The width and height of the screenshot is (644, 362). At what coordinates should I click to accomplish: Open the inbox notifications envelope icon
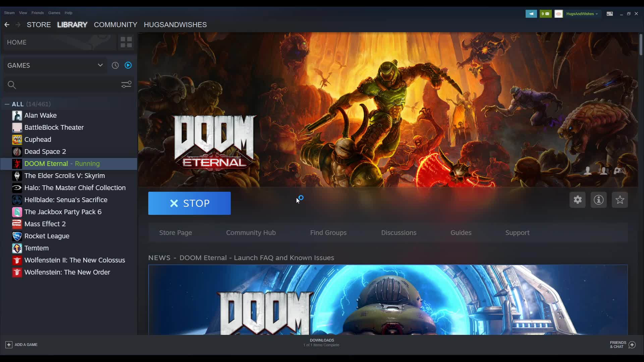[x=545, y=14]
